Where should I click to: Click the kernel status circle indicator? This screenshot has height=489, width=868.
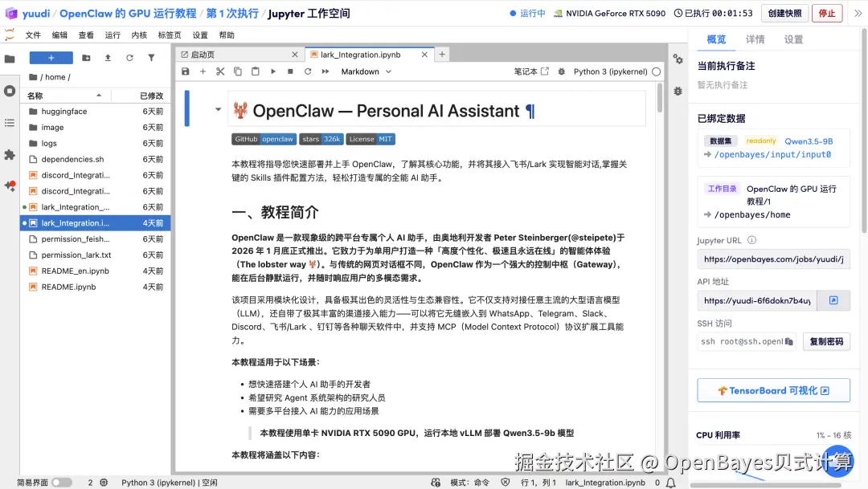(x=657, y=71)
